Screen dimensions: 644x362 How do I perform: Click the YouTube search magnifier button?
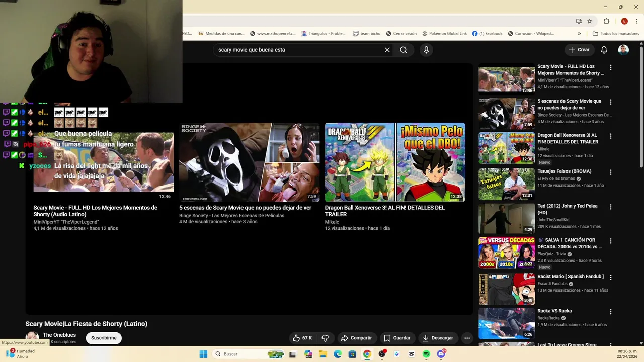pyautogui.click(x=404, y=50)
